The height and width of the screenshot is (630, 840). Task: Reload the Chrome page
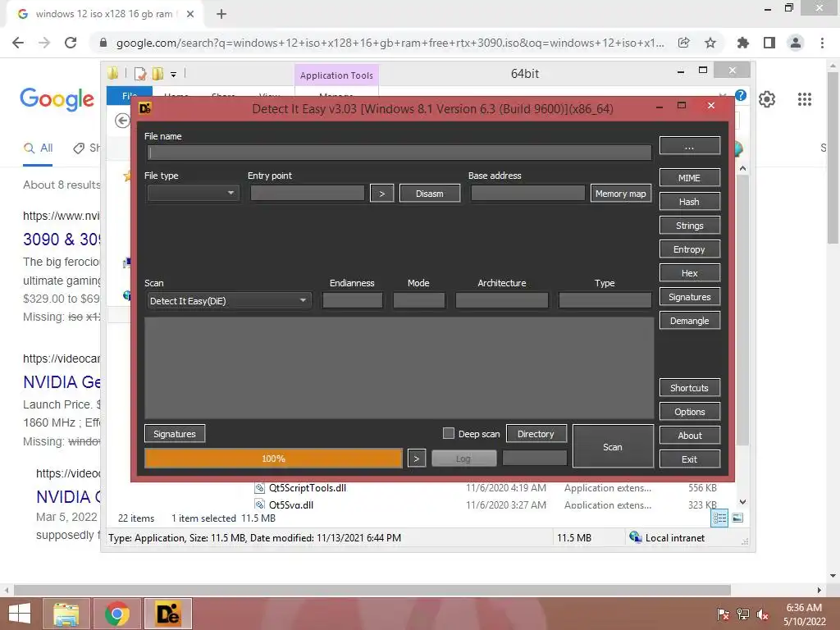(x=71, y=43)
